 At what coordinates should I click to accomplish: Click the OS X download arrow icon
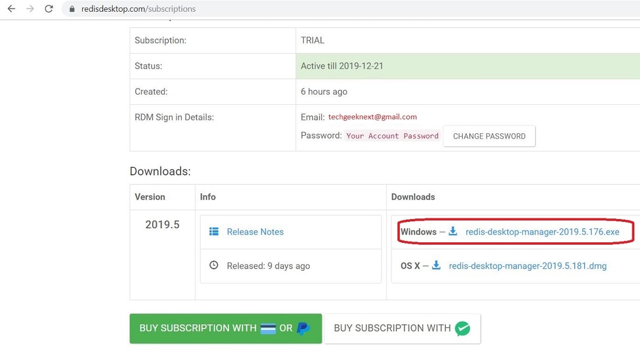pos(437,266)
